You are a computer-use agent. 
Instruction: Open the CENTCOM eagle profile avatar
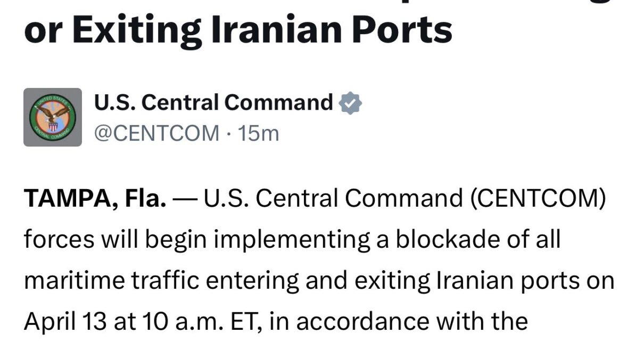tap(53, 117)
